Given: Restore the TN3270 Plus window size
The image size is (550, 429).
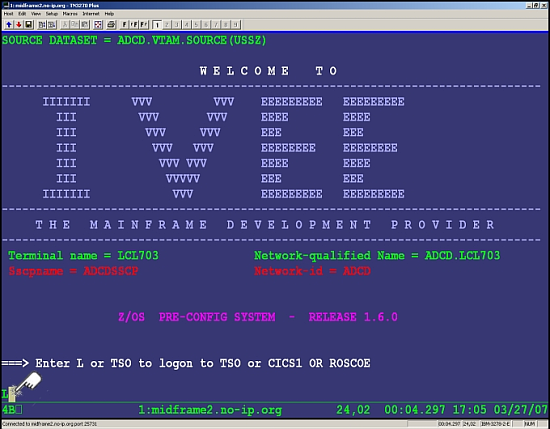Looking at the screenshot, I should pos(536,5).
